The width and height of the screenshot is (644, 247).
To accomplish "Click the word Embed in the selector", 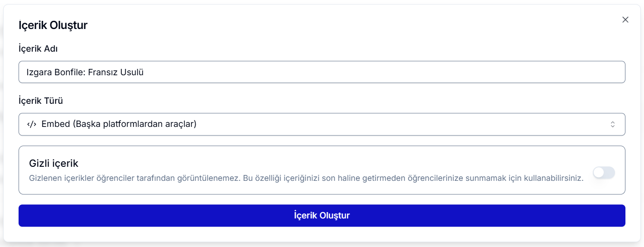I will click(x=55, y=124).
